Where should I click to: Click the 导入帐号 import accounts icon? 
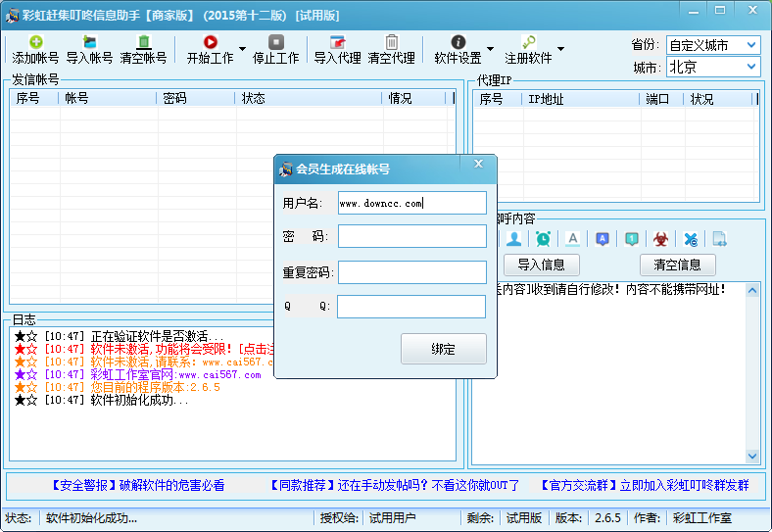pos(89,42)
